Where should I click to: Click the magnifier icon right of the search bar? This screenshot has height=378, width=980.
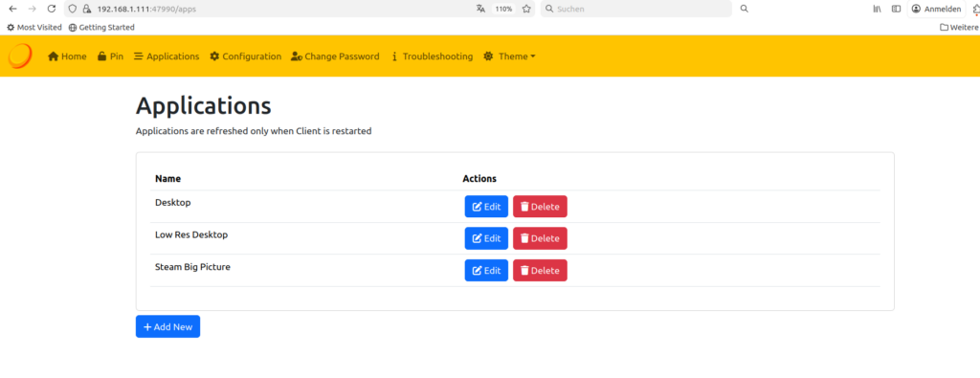click(x=745, y=9)
